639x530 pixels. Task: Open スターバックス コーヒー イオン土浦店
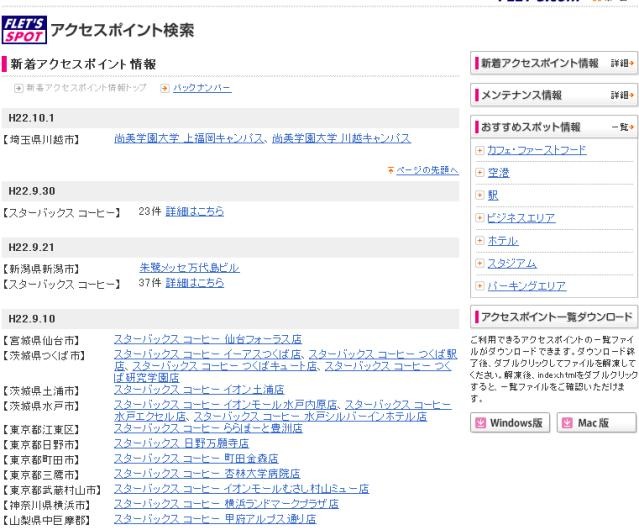coord(199,390)
